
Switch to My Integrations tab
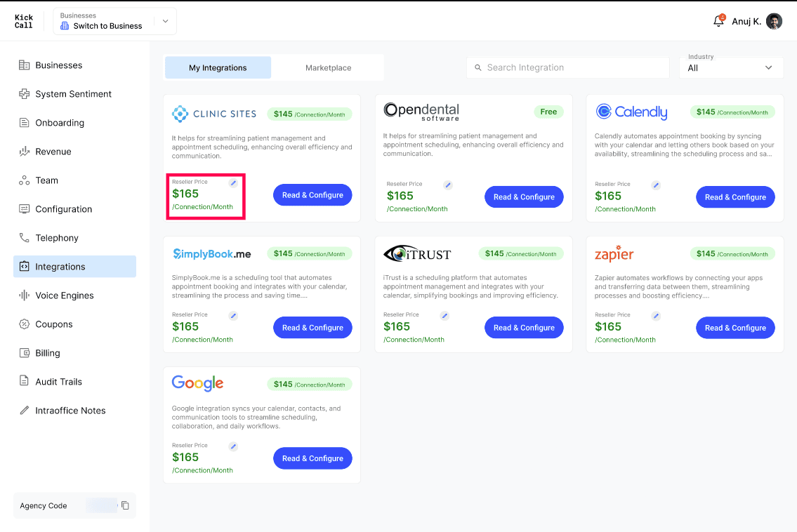[218, 67]
